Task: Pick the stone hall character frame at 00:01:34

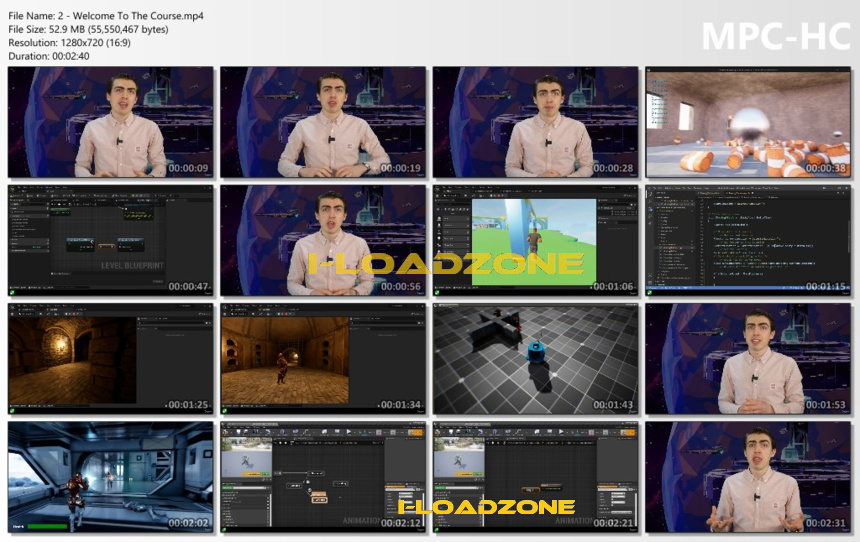Action: point(323,359)
